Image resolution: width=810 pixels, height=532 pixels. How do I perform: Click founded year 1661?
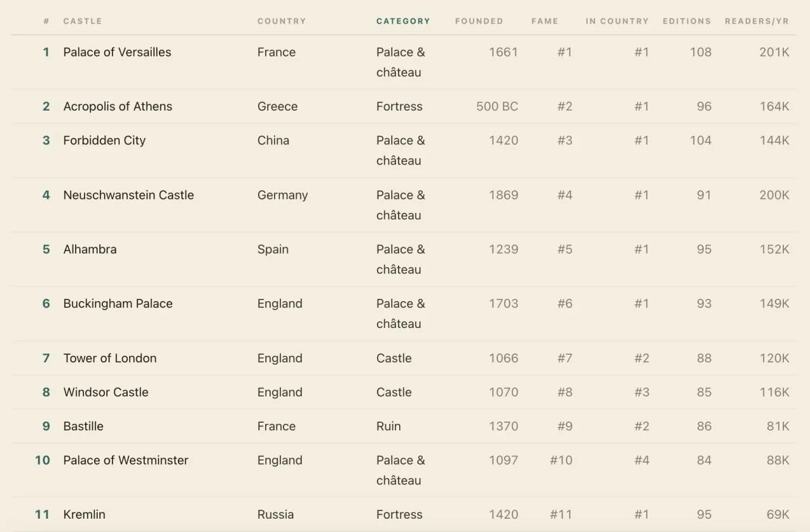504,52
